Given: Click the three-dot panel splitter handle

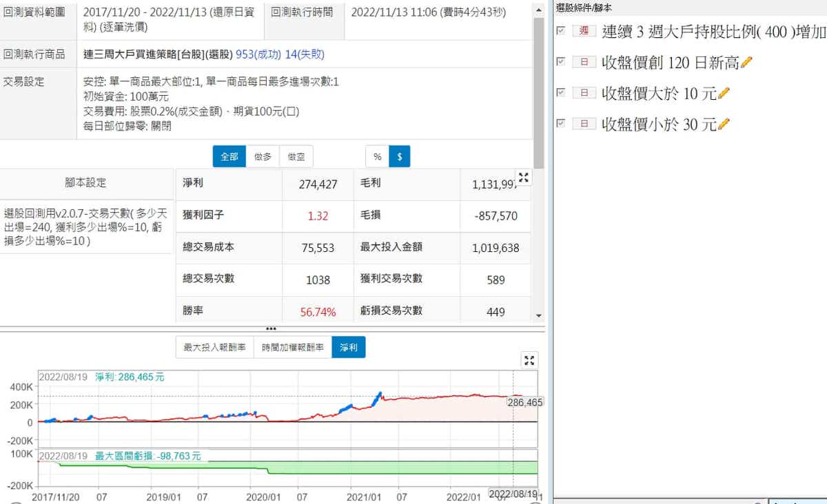Looking at the screenshot, I should pyautogui.click(x=271, y=328).
